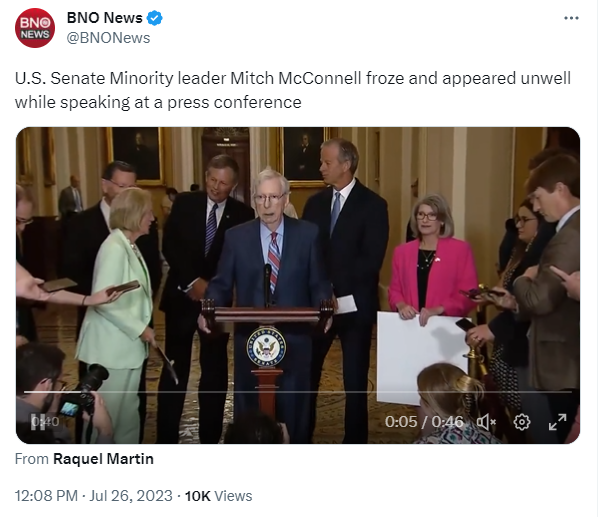Click the BNO News red profile avatar
This screenshot has height=517, width=598.
[35, 28]
